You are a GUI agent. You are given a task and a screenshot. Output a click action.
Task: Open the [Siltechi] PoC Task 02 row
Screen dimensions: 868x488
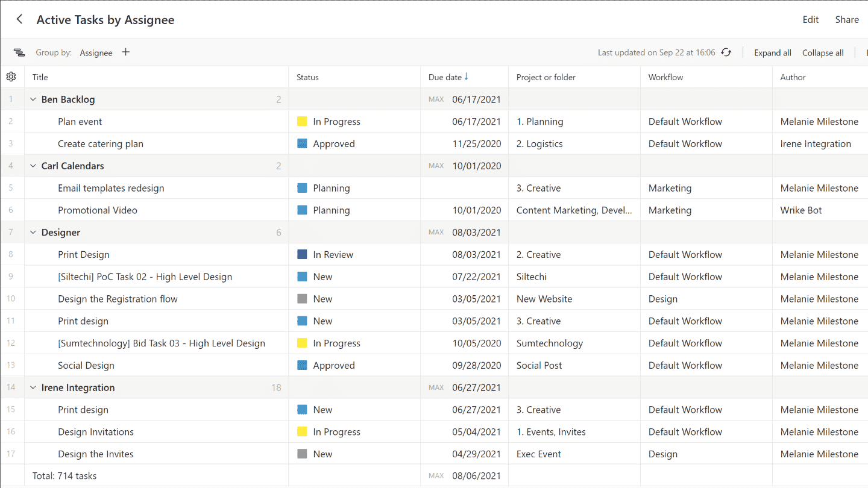pos(145,277)
